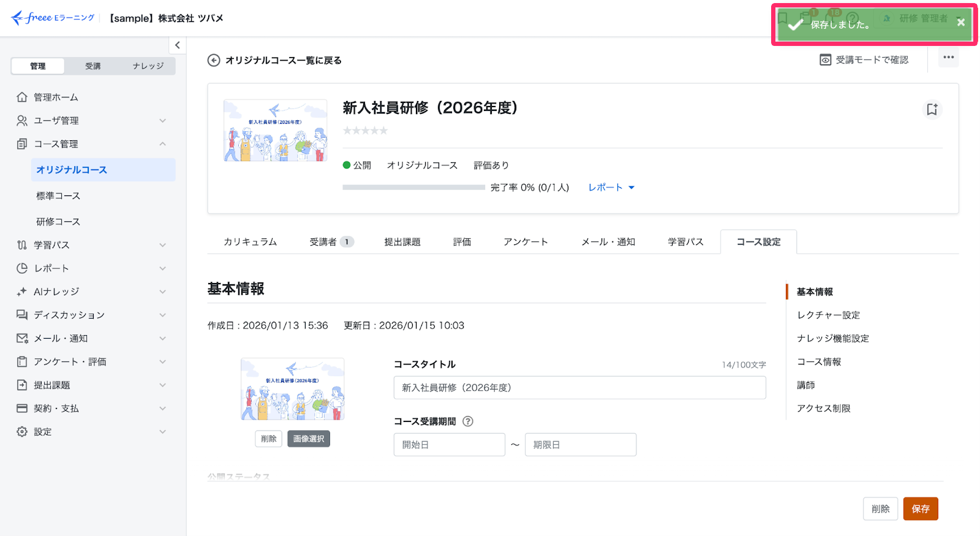This screenshot has height=536, width=980.
Task: Expand the アンケート・評価 sidebar chevron
Action: click(x=163, y=361)
